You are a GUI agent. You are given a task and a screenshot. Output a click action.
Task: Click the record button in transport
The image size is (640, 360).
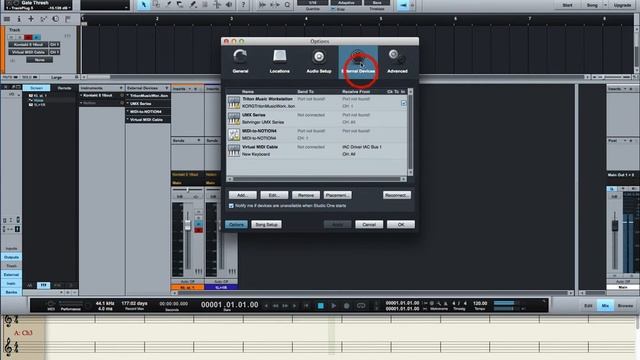pyautogui.click(x=347, y=305)
